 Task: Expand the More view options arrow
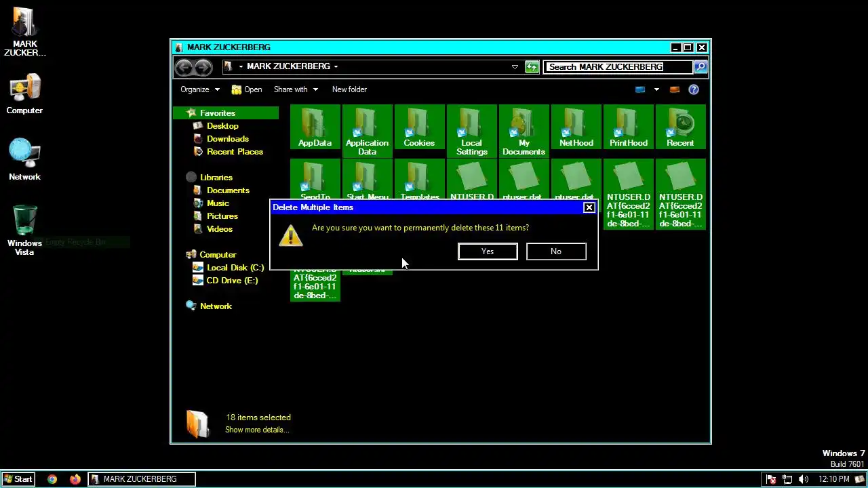pos(656,89)
